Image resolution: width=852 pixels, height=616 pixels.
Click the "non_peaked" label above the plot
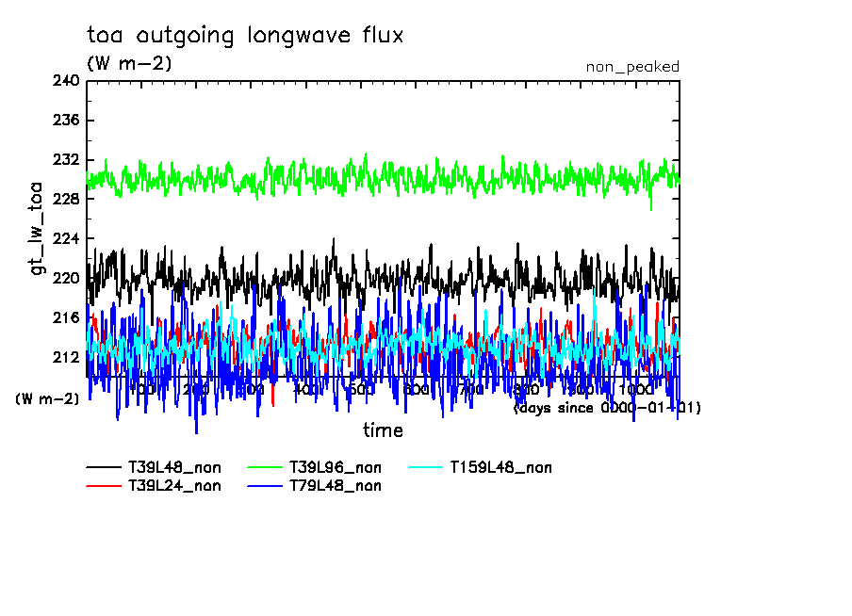(632, 67)
